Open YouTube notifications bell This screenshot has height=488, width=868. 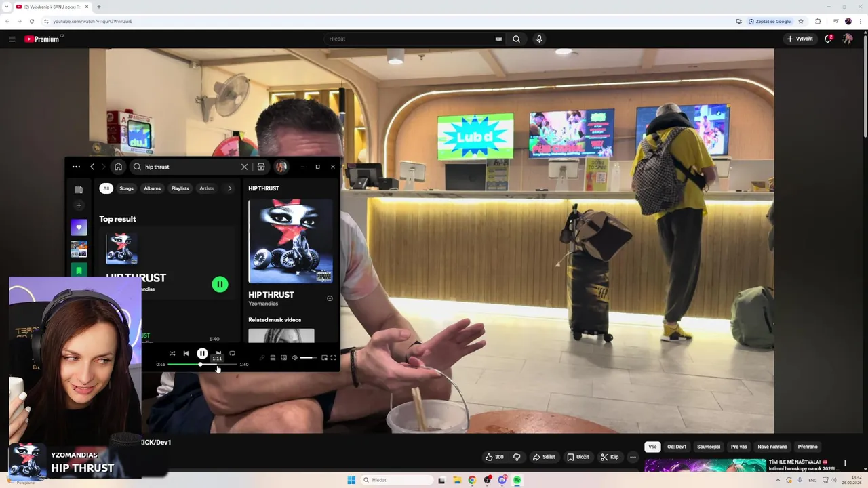point(828,39)
